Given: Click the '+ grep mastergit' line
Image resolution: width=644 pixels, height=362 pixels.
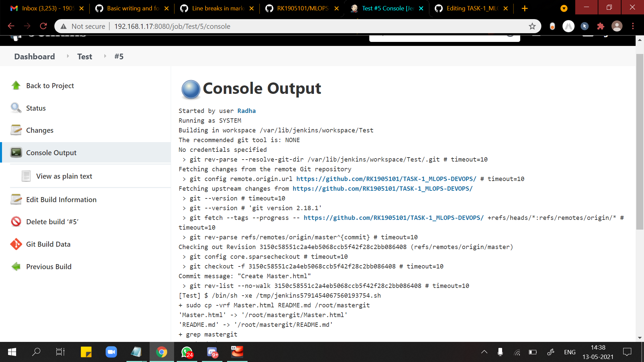Looking at the screenshot, I should tap(208, 334).
